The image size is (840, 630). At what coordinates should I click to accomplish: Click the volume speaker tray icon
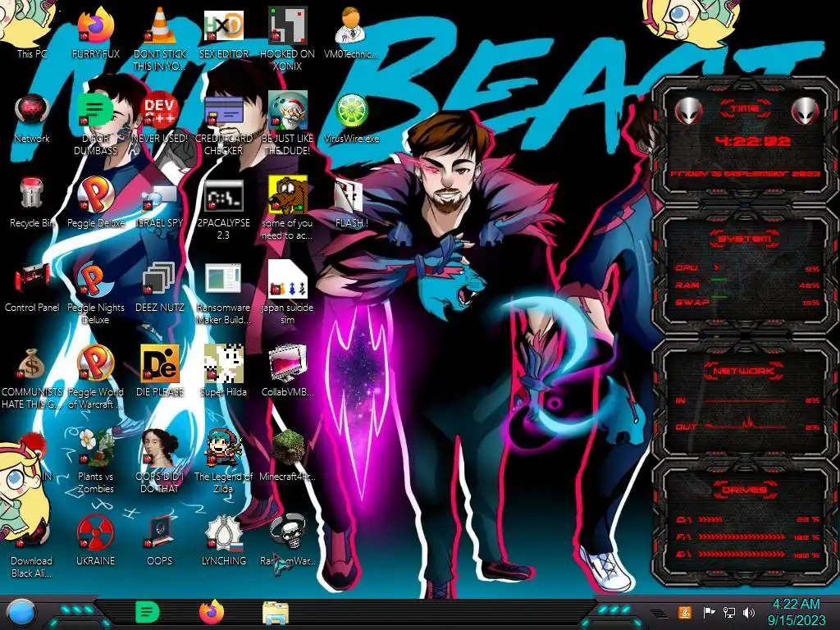point(749,612)
